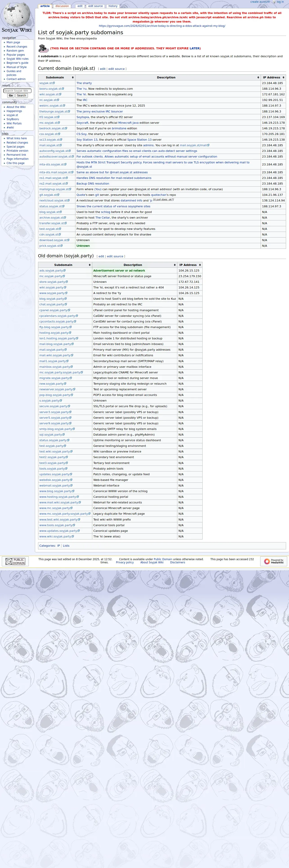Sort old domain table by Subdomain
Screen dimensions: 289x868
coord(65,265)
